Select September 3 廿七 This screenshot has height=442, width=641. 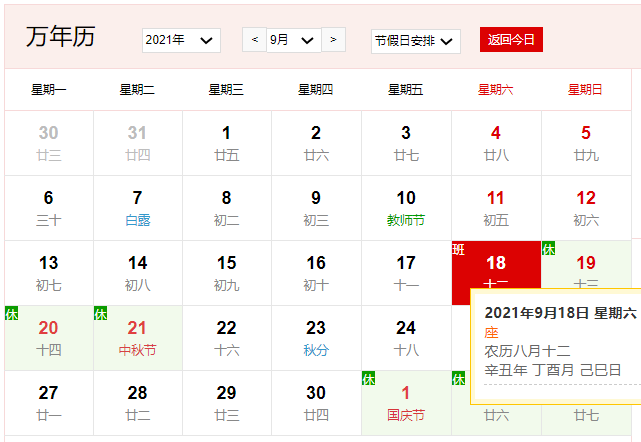pos(406,143)
